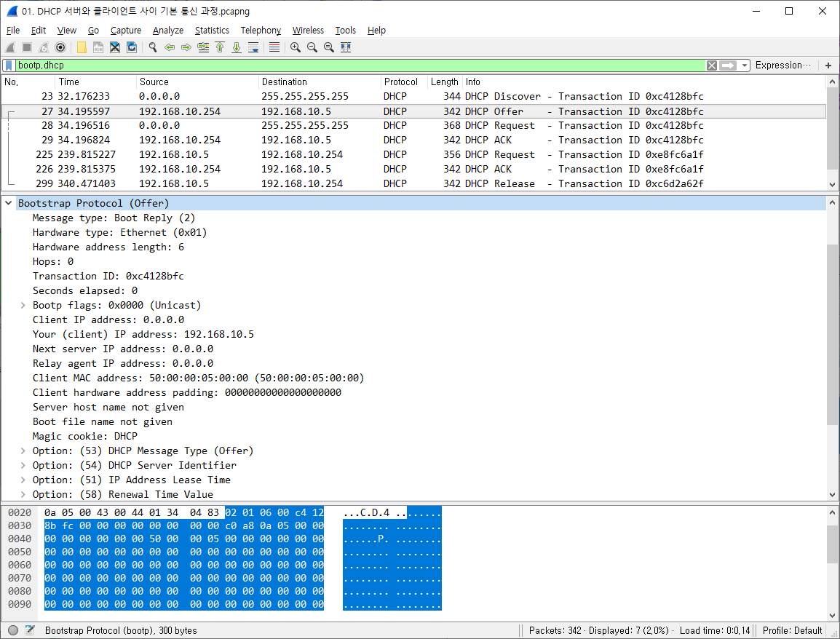Click Resize columns to fit icon
The image size is (840, 639).
[346, 48]
